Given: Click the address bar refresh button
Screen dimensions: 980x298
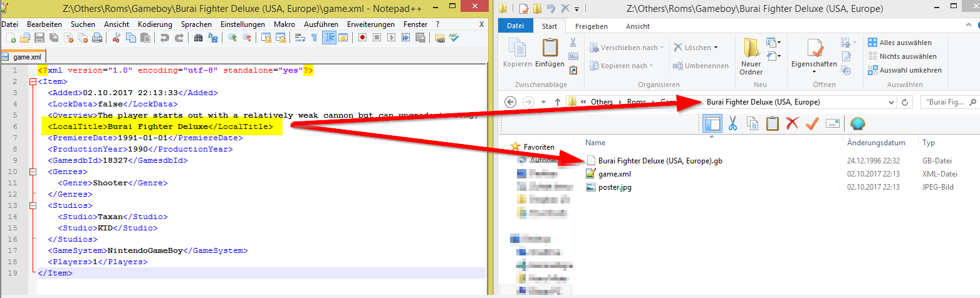Looking at the screenshot, I should coord(905,102).
